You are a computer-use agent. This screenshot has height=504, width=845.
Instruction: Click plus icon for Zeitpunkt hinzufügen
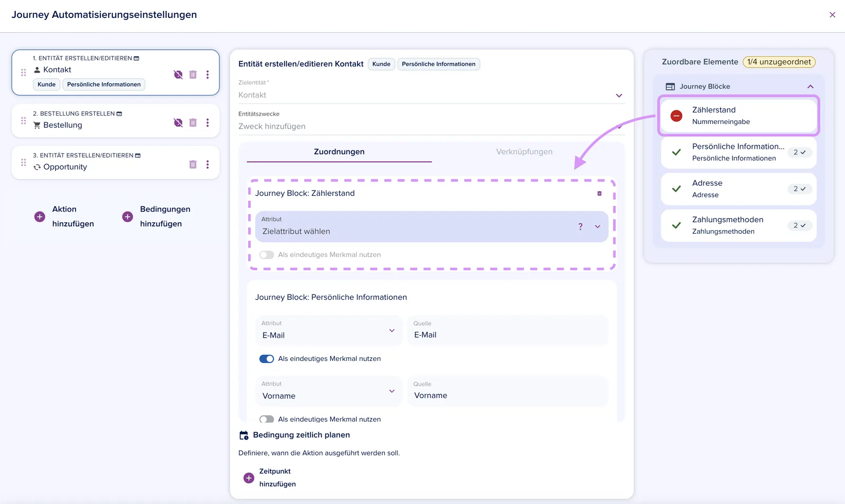point(249,478)
